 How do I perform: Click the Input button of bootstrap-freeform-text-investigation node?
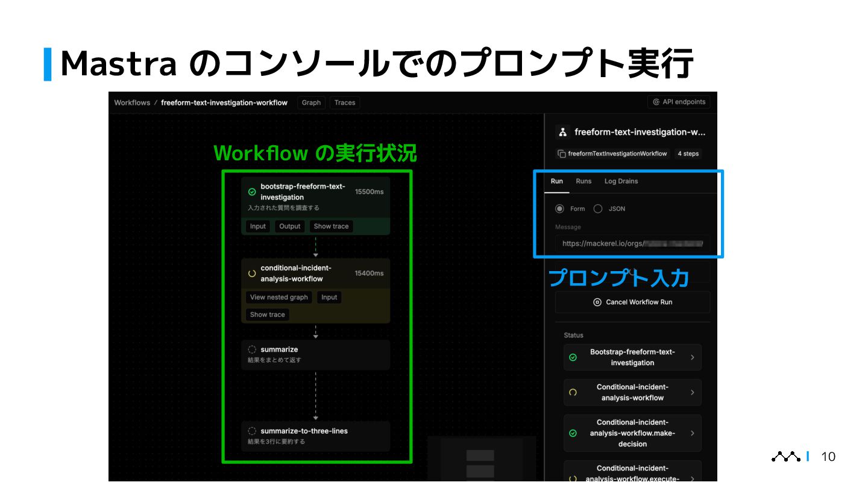click(258, 227)
